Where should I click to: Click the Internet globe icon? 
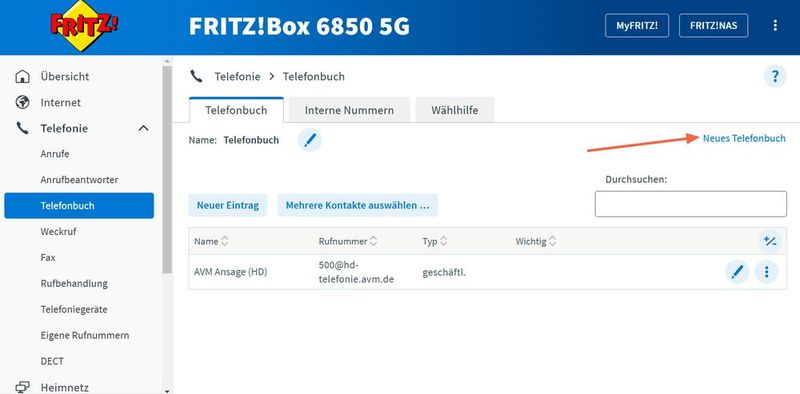coord(22,102)
